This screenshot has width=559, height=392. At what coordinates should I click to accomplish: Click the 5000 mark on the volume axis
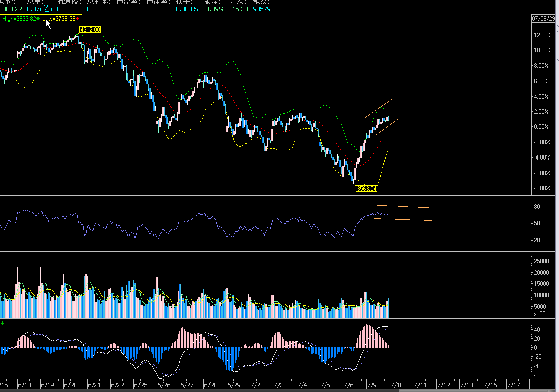click(540, 306)
